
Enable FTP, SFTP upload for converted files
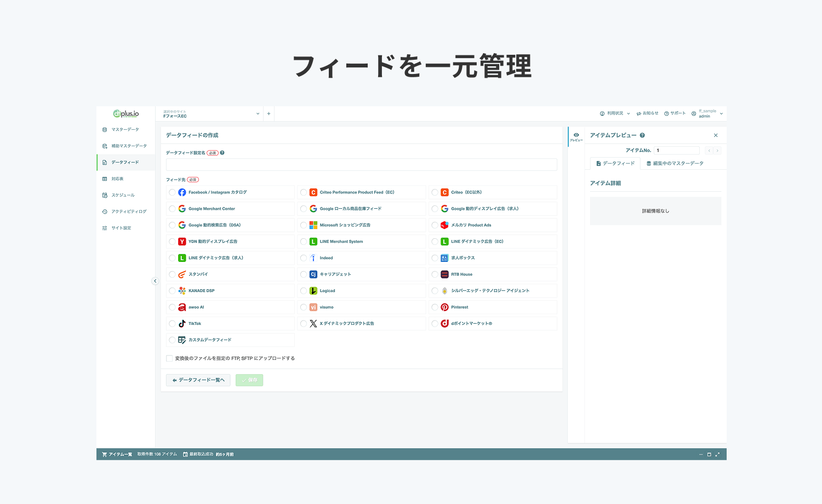[169, 358]
